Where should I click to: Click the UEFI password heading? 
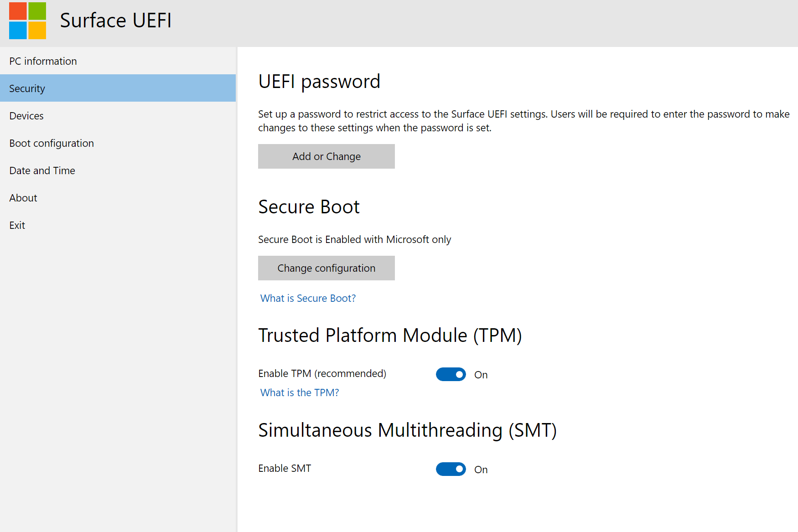319,82
